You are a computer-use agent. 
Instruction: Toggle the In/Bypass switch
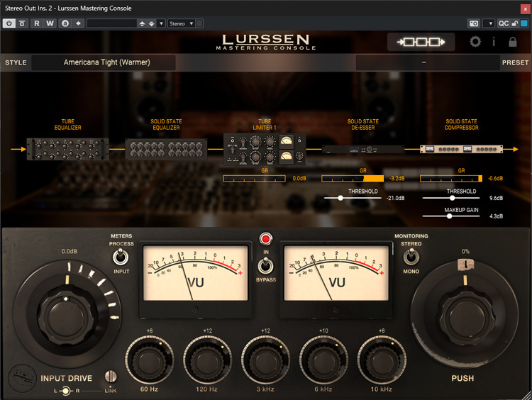click(x=265, y=265)
